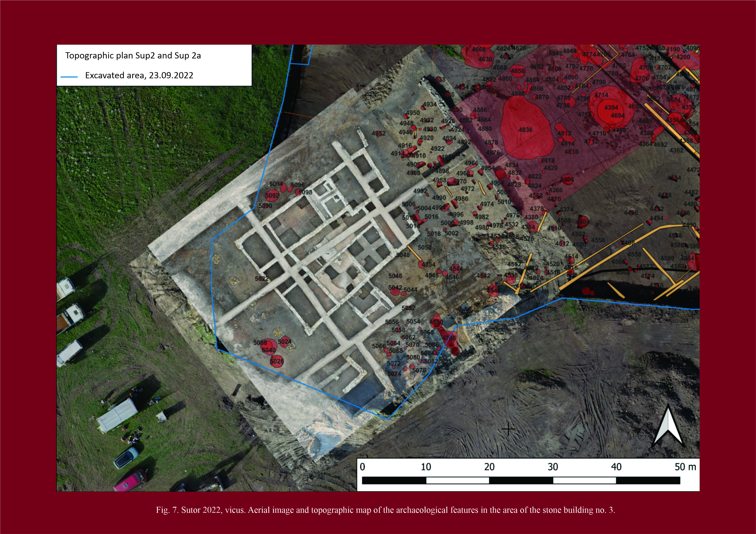Click the 50 m scale bar label
The height and width of the screenshot is (534, 756).
(x=685, y=467)
